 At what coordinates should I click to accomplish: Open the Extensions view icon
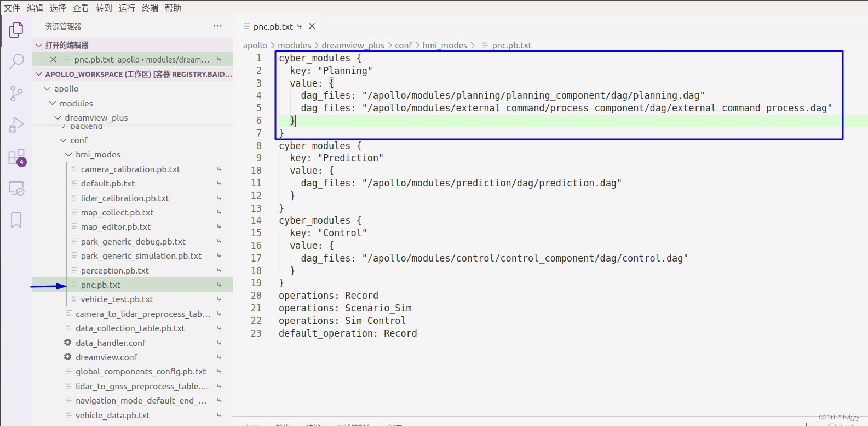(x=16, y=157)
